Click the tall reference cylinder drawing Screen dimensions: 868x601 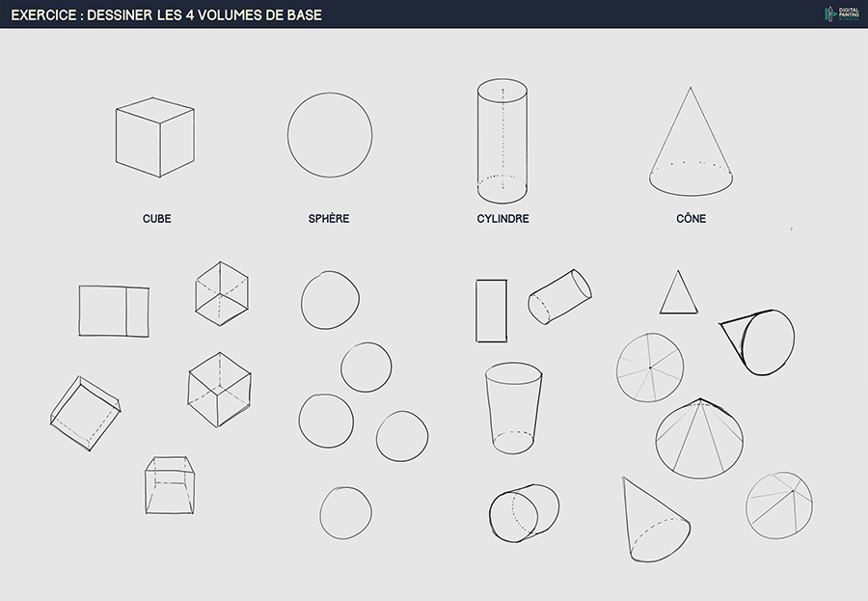click(502, 141)
